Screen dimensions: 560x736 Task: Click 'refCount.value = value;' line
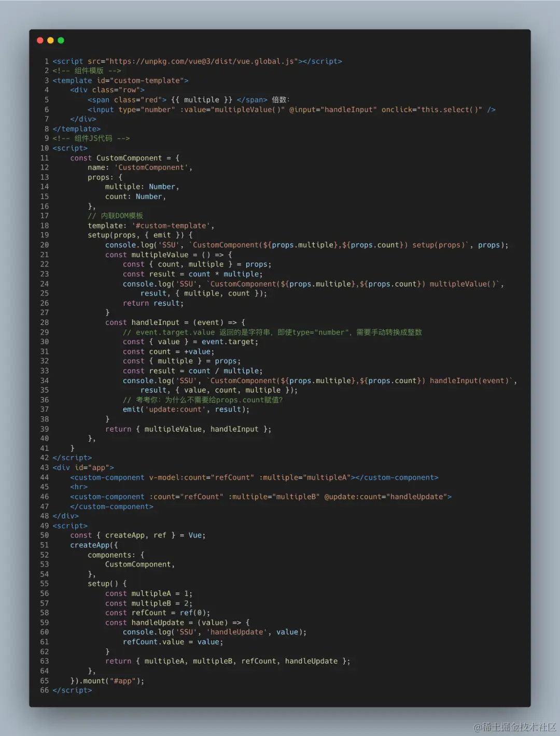click(173, 642)
